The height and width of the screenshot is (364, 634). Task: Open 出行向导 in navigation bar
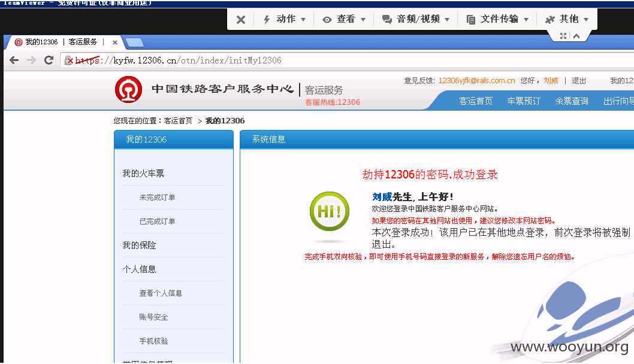(x=618, y=101)
